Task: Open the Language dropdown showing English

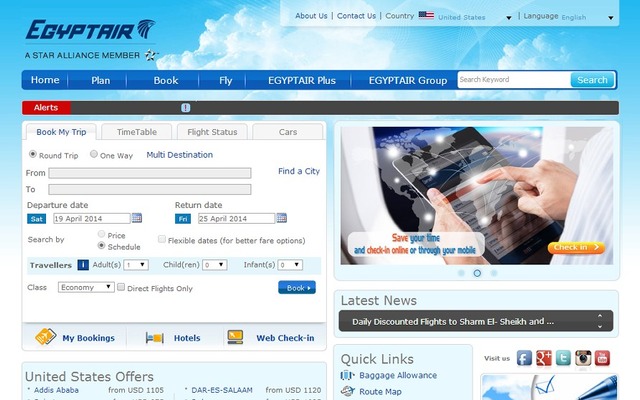Action: tap(588, 17)
